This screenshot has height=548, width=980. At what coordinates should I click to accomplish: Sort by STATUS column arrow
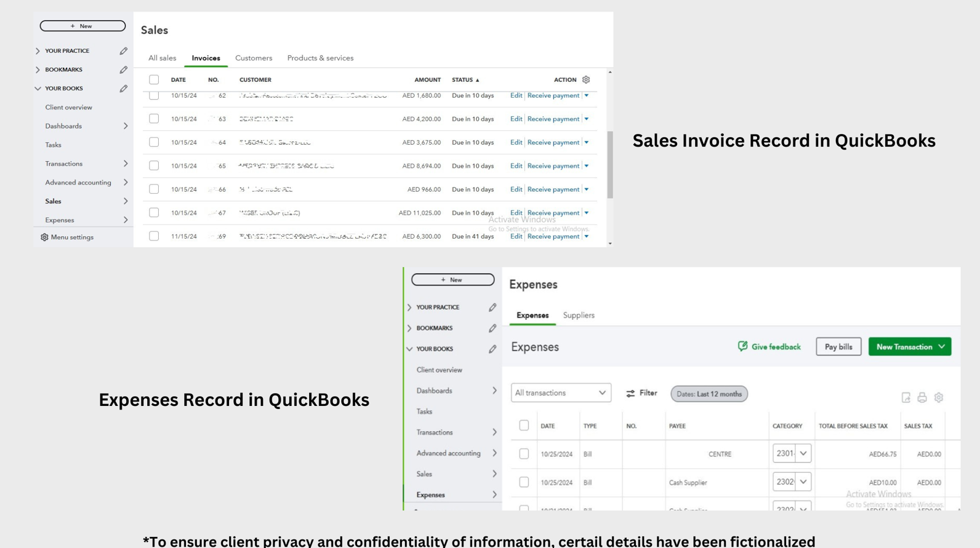[477, 80]
